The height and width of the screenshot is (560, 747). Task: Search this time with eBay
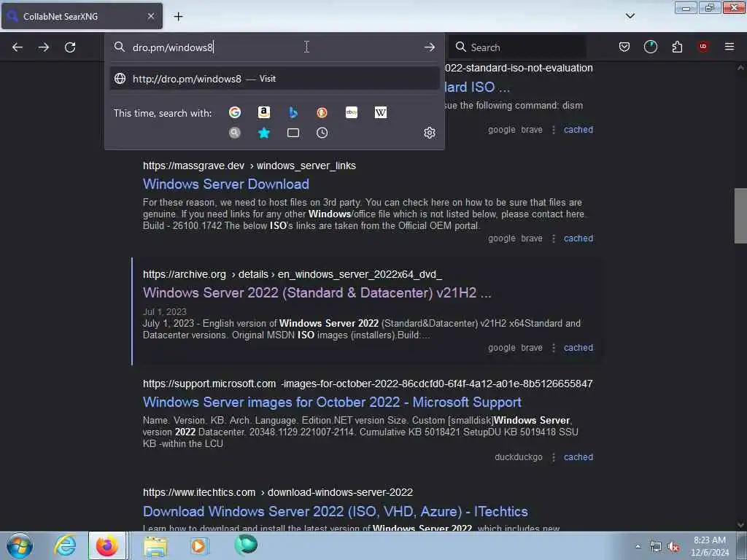(352, 112)
